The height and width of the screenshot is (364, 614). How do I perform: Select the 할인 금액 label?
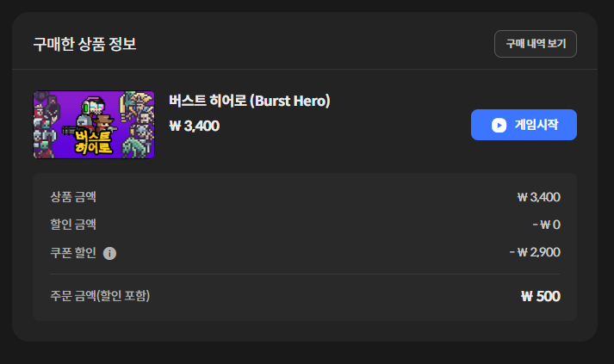(73, 225)
